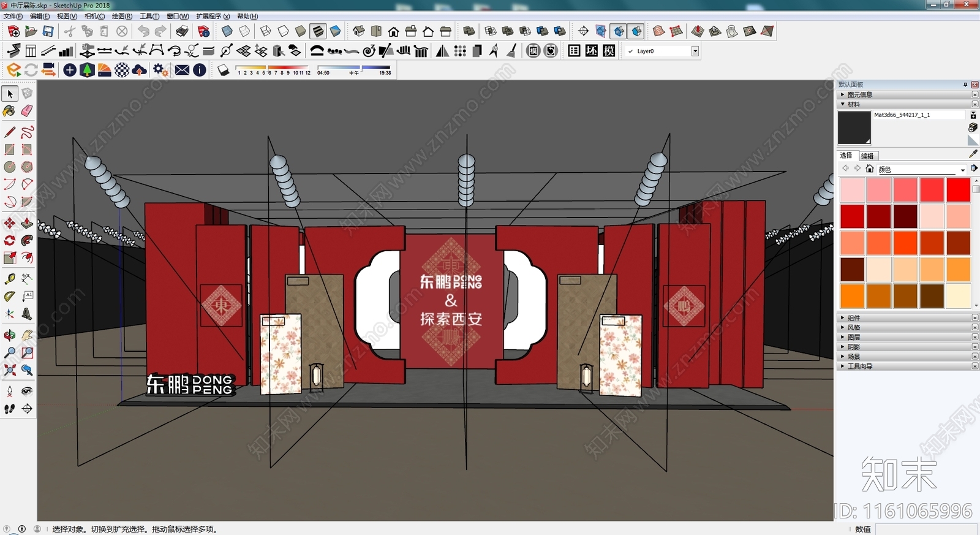This screenshot has height=535, width=980.
Task: Click the Print icon
Action: (x=182, y=31)
